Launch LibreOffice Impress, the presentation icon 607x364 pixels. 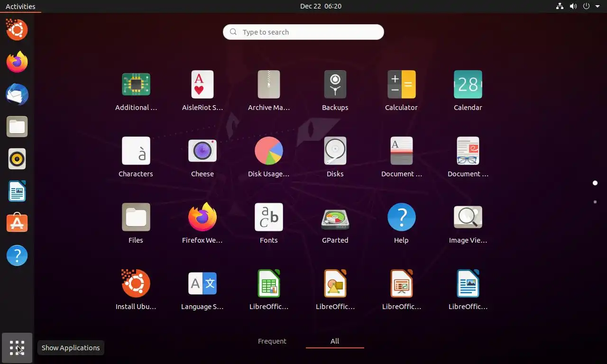(x=402, y=284)
